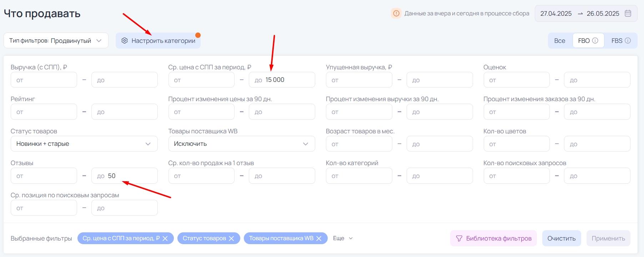Remove the Ср. цена с СПП filter chip
The image size is (644, 257).
[165, 238]
